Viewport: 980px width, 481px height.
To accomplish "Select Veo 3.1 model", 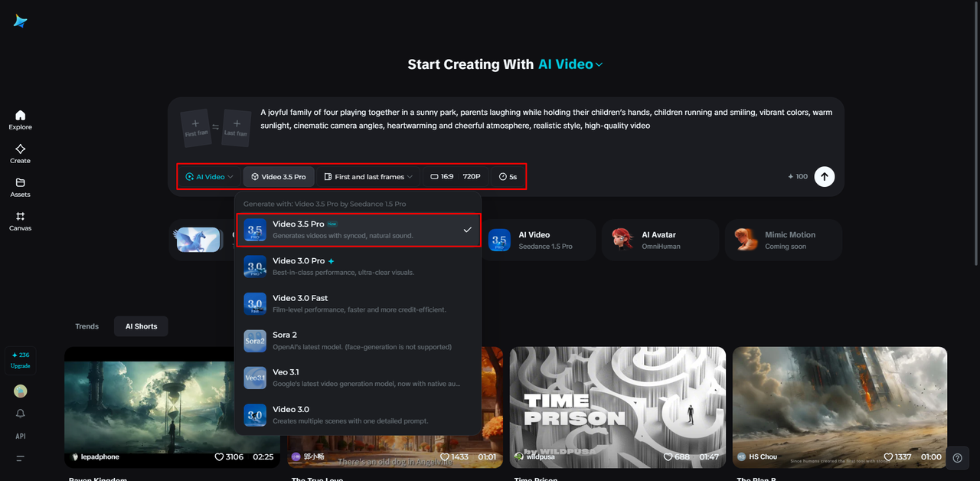I will (x=358, y=378).
